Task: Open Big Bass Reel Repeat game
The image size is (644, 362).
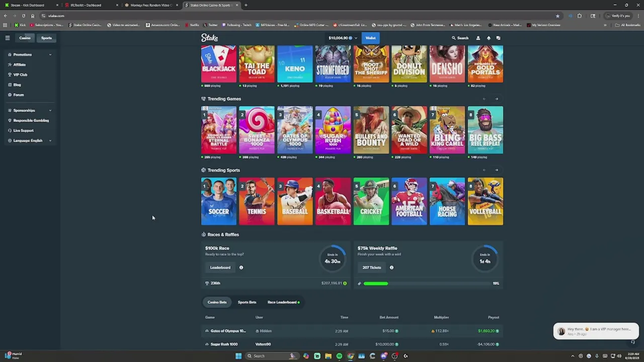Action: [486, 130]
